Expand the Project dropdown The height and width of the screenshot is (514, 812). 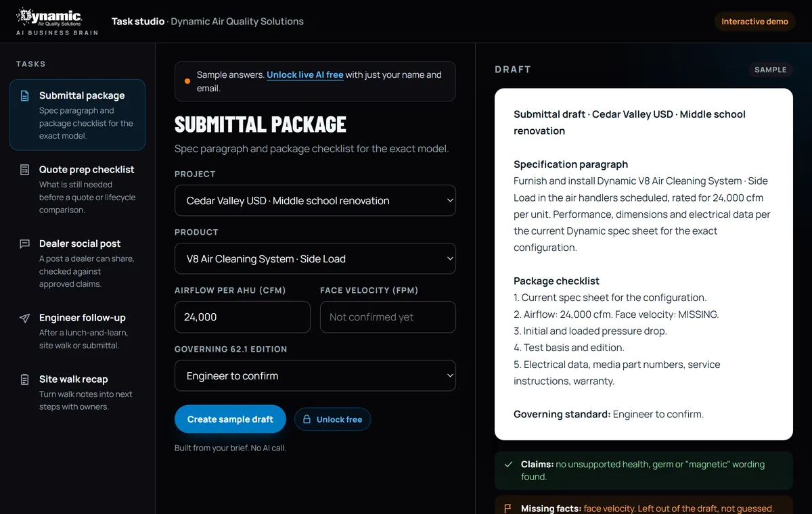pyautogui.click(x=315, y=200)
